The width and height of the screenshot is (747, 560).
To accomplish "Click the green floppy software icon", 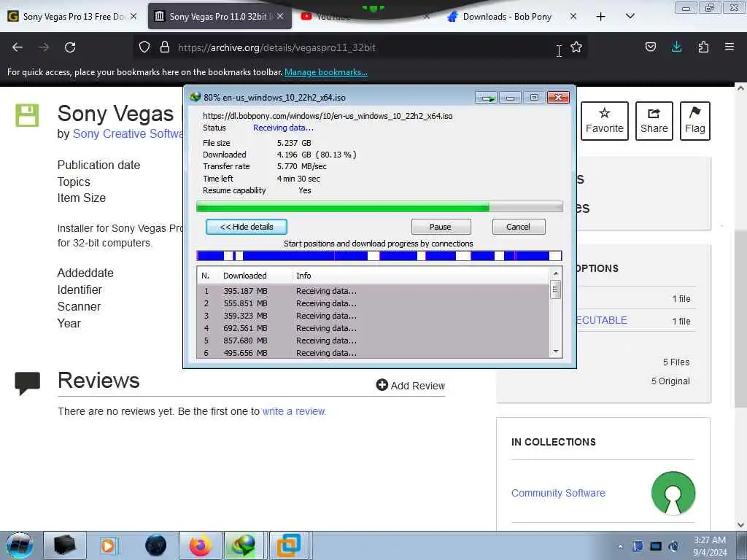I will pyautogui.click(x=27, y=115).
